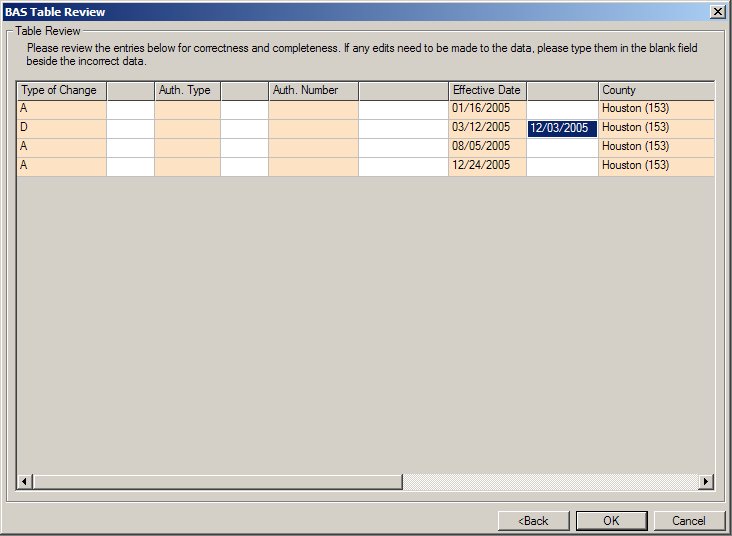Click the 01/16/2005 effective date cell
This screenshot has height=536, width=732.
[487, 109]
